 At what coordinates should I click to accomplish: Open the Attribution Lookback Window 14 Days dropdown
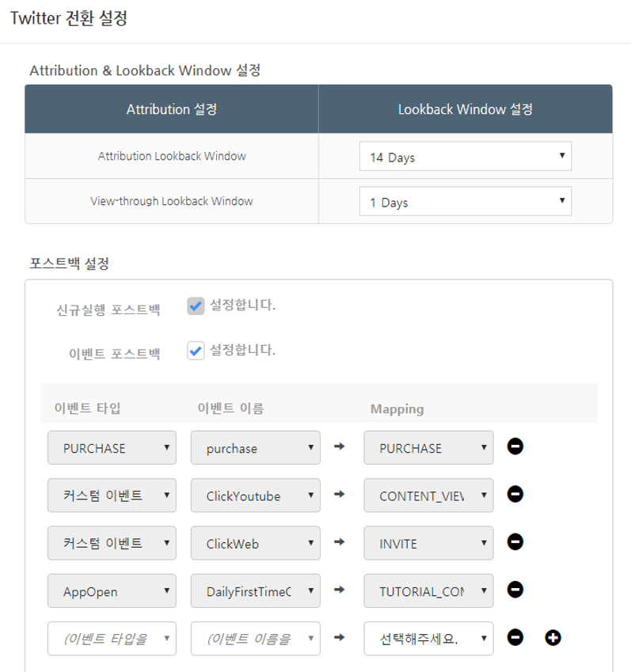(x=465, y=156)
